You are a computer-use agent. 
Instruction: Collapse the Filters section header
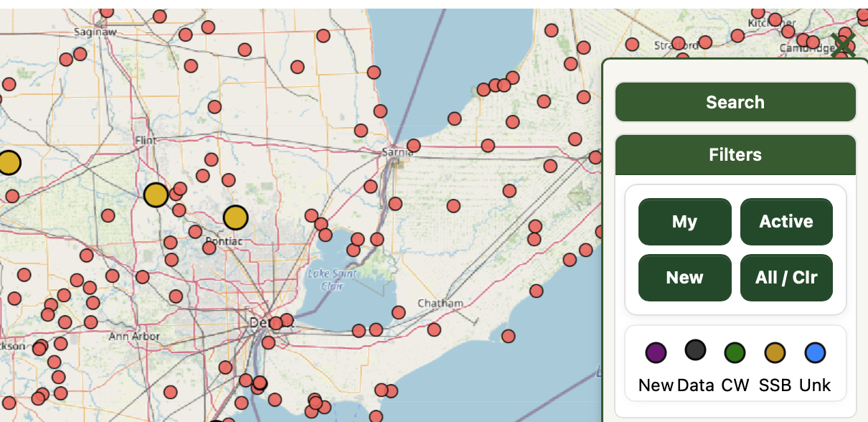[735, 155]
